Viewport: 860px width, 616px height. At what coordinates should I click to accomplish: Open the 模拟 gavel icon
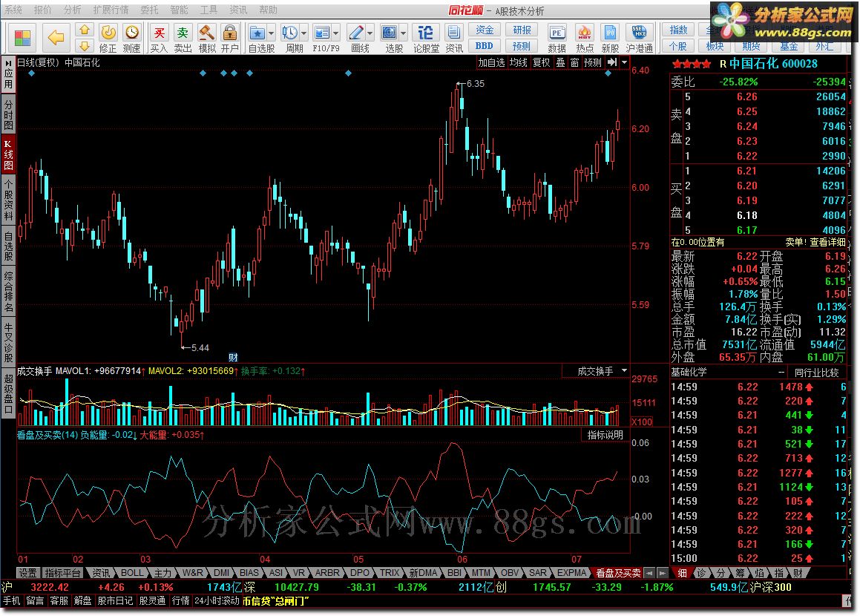point(206,33)
